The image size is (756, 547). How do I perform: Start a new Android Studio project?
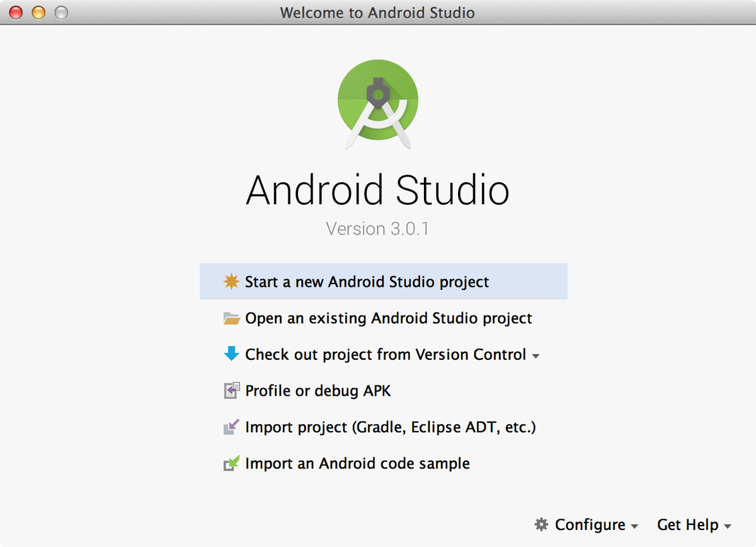click(x=384, y=282)
